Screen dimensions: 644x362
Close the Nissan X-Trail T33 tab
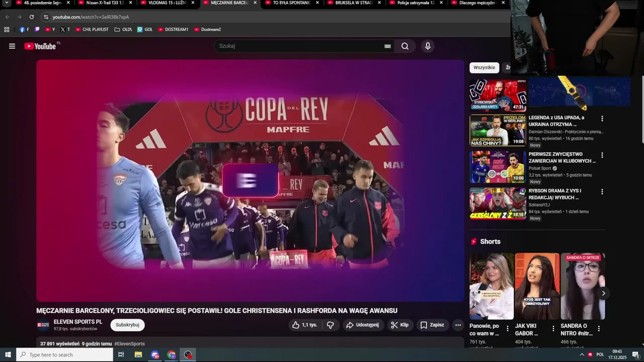(131, 3)
